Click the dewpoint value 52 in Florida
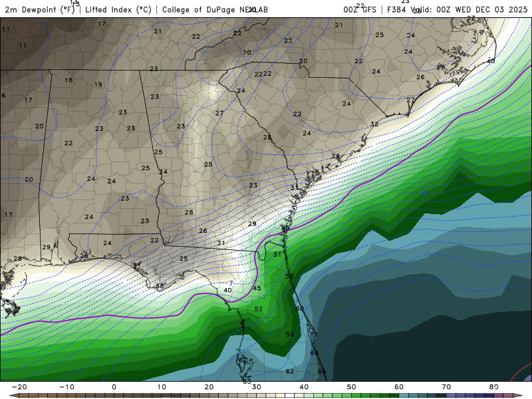This screenshot has width=532, height=399. 259,309
